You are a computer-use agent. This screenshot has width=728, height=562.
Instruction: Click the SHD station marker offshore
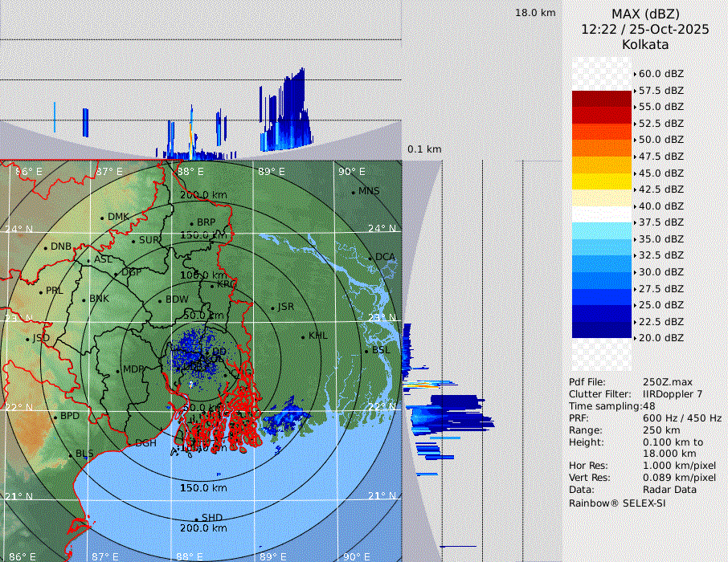tap(196, 519)
